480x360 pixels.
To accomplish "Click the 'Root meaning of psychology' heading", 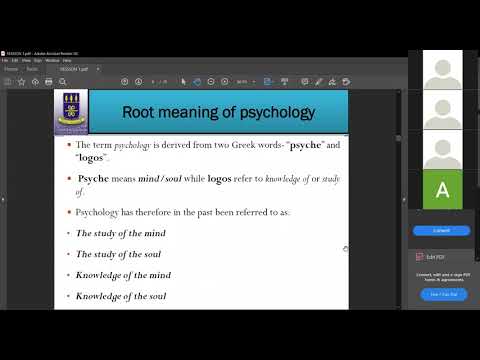I will coord(219,112).
